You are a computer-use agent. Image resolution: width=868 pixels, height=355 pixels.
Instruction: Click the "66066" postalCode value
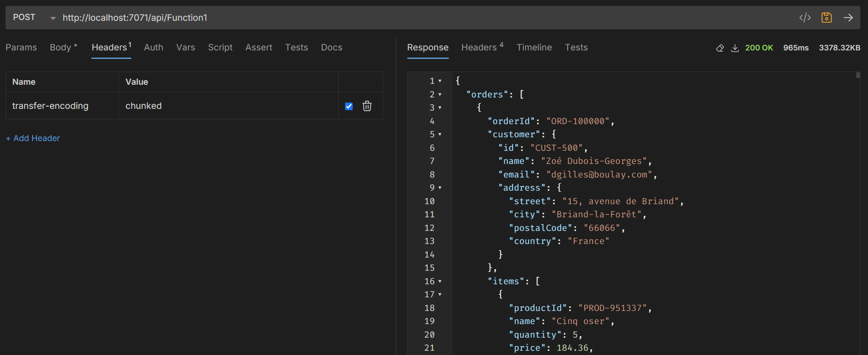click(x=602, y=228)
